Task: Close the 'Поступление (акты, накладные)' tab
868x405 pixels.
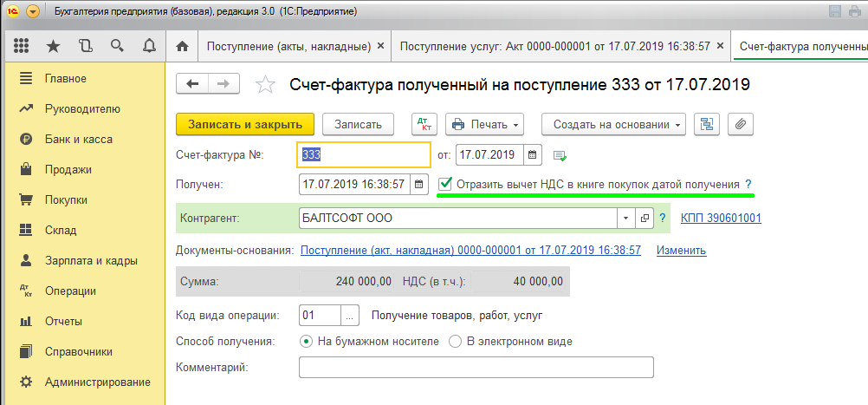Action: point(380,47)
